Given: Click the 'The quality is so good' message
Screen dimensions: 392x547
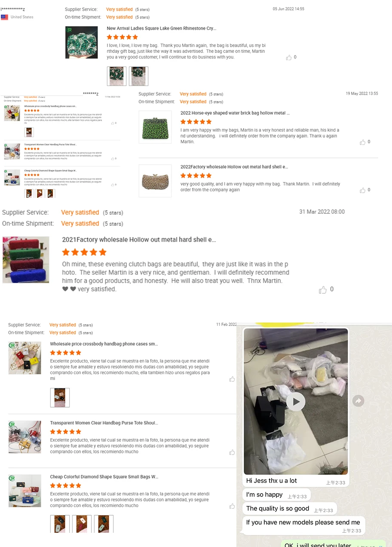Looking at the screenshot, I should tap(278, 508).
